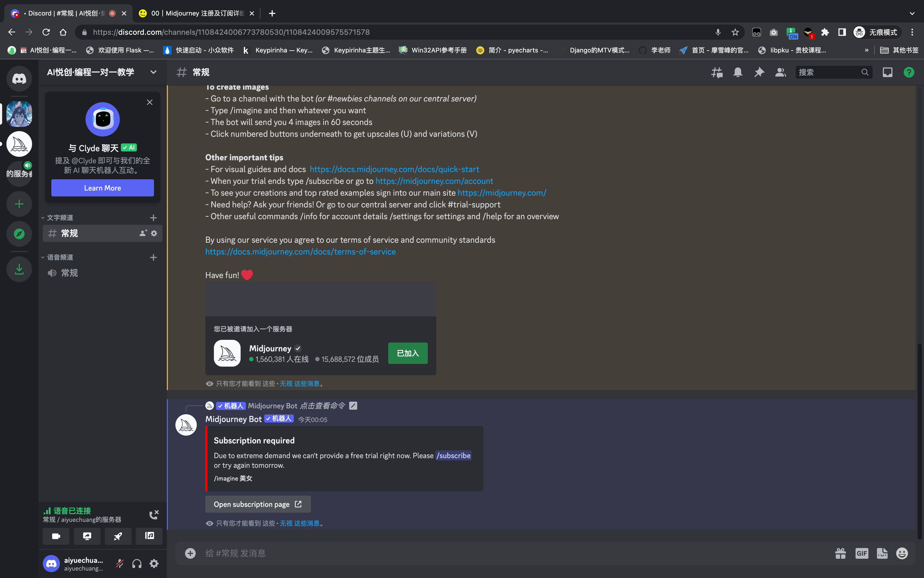Click the Download Apps icon in server bar
This screenshot has height=578, width=924.
click(x=19, y=269)
